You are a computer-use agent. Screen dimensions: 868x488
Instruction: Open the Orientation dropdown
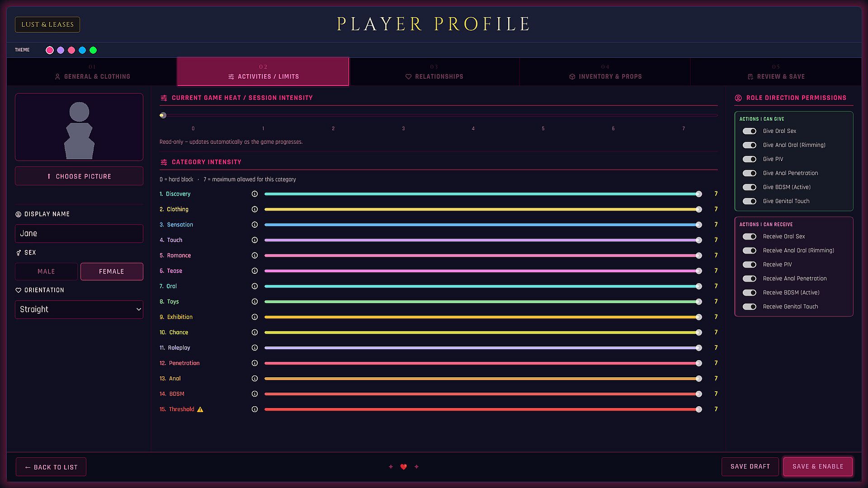pyautogui.click(x=79, y=310)
